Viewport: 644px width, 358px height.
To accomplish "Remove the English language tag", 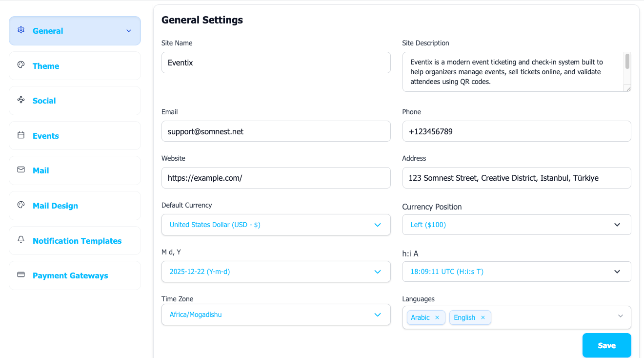I will tap(483, 317).
